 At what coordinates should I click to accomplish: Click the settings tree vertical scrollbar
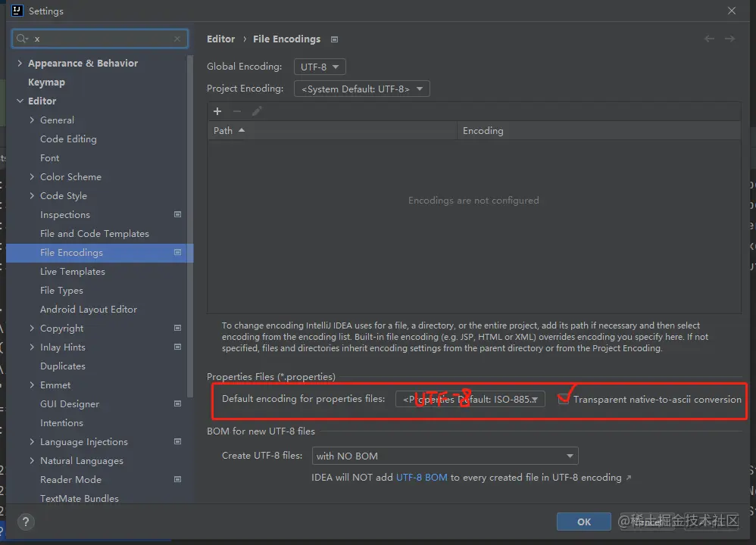point(190,226)
